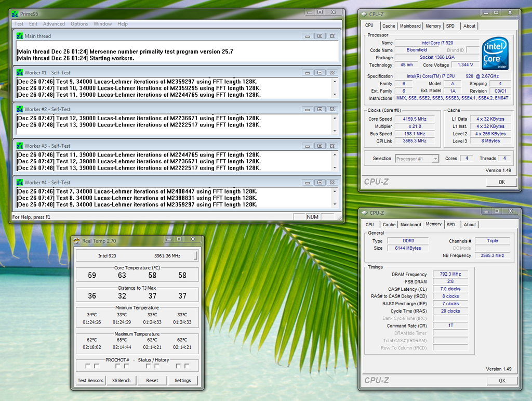Click the Reset button in Real Temp

pyautogui.click(x=152, y=381)
